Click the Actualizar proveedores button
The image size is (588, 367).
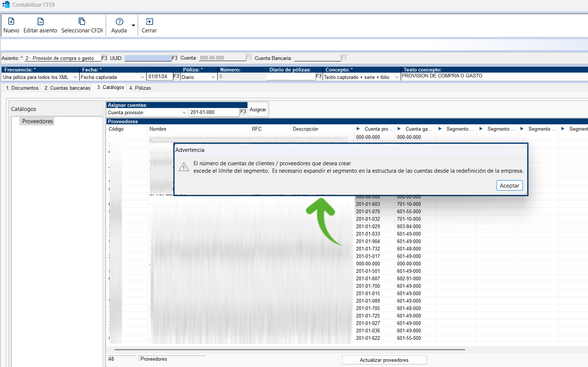click(384, 360)
